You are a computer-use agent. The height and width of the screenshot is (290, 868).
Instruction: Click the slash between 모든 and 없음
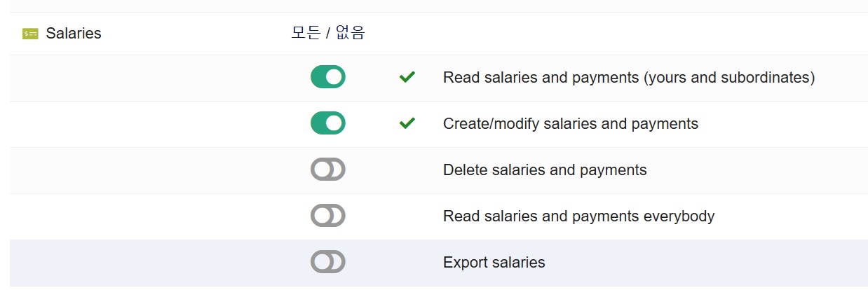328,34
